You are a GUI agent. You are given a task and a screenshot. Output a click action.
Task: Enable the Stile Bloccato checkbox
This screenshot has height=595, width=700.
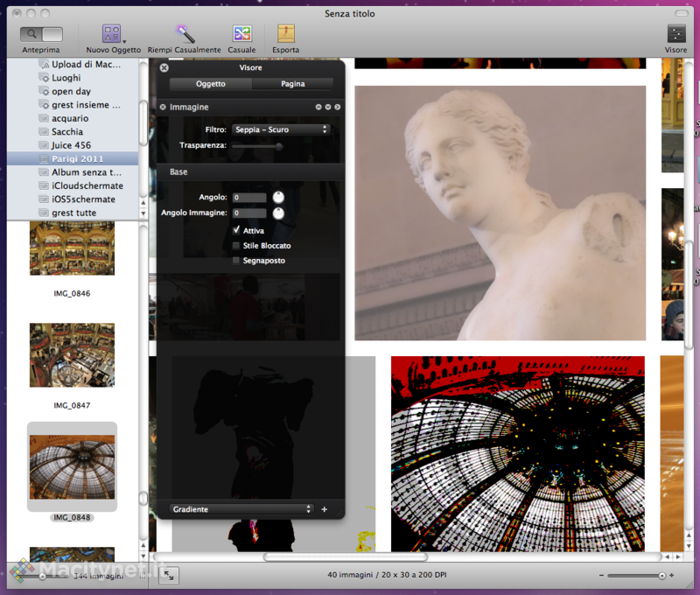[236, 246]
